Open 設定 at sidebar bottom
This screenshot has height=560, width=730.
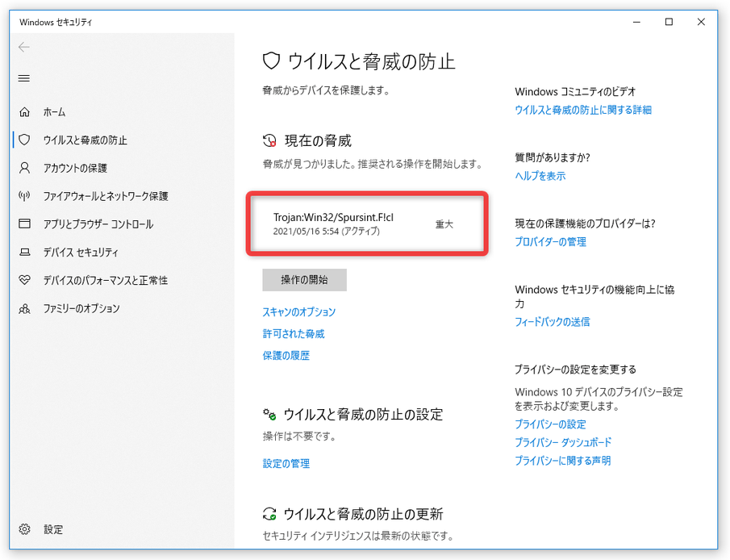point(53,529)
